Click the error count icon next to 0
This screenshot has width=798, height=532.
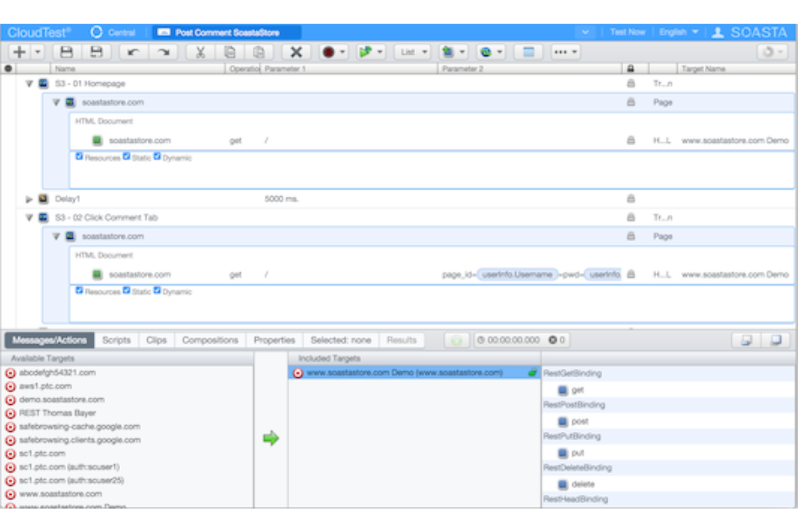[x=553, y=340]
